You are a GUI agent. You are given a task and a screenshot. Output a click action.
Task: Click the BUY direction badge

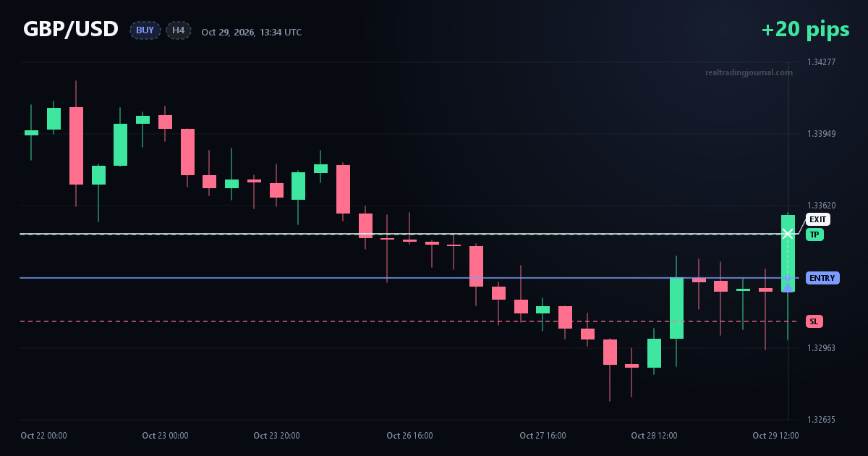pos(145,30)
